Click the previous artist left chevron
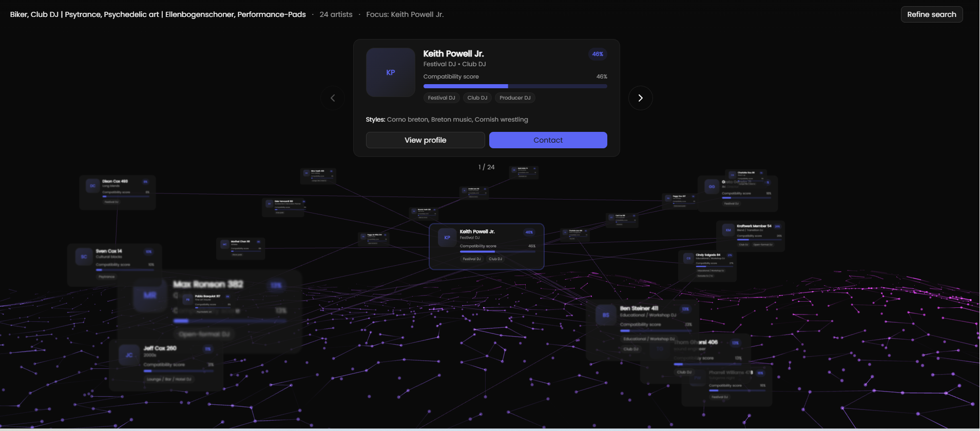The width and height of the screenshot is (980, 431). (x=333, y=98)
